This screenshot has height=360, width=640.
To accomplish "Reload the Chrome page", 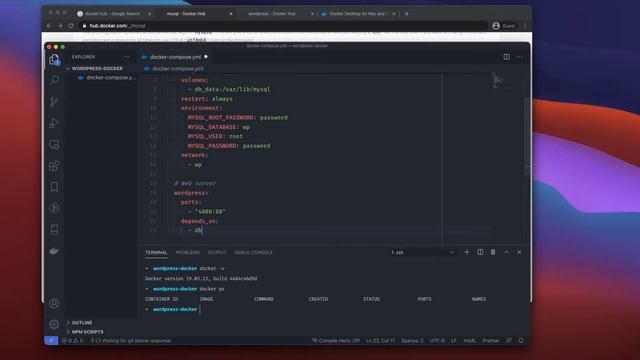I will click(x=71, y=26).
